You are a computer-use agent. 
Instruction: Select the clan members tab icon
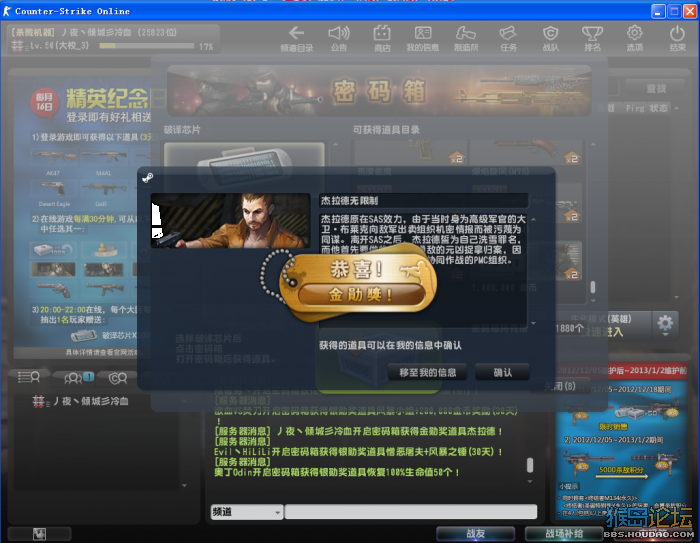click(x=118, y=378)
